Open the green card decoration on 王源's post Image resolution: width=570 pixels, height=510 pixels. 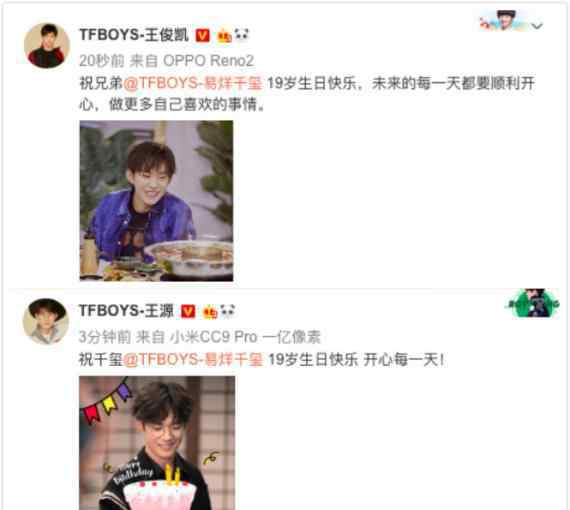click(532, 304)
